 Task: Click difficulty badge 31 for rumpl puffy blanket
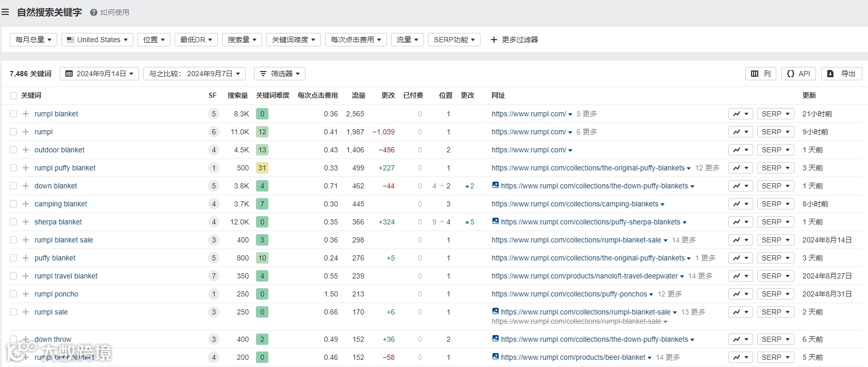(262, 168)
